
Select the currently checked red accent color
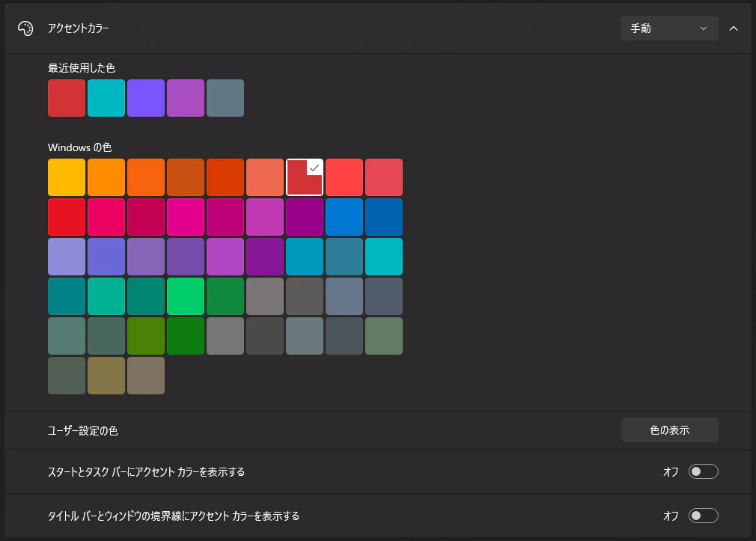(305, 177)
